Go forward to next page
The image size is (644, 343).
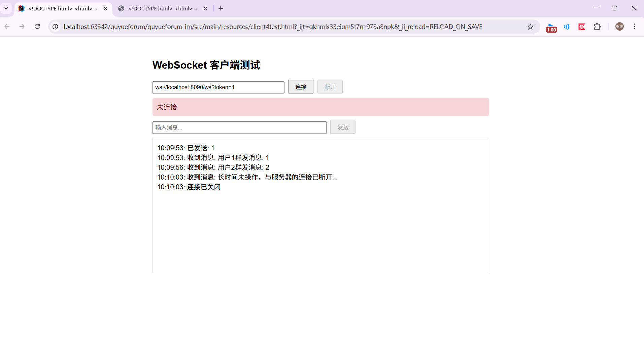22,27
